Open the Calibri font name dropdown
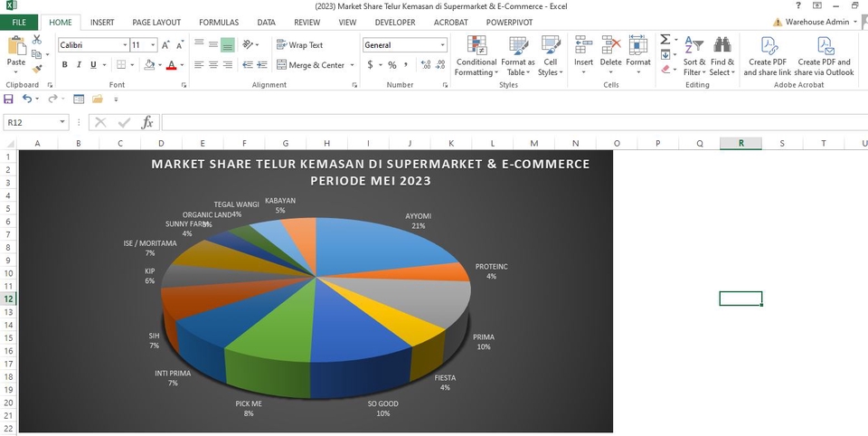Screen dimensions: 868x436 pos(125,45)
